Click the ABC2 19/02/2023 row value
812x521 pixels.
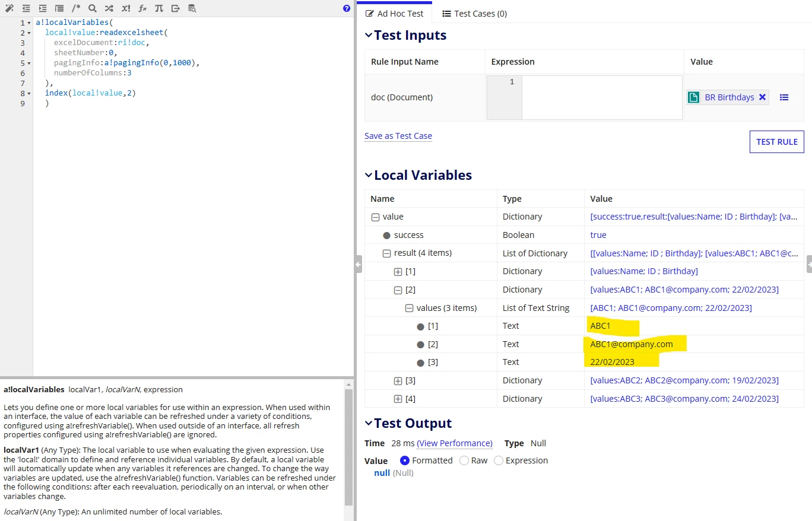[684, 380]
